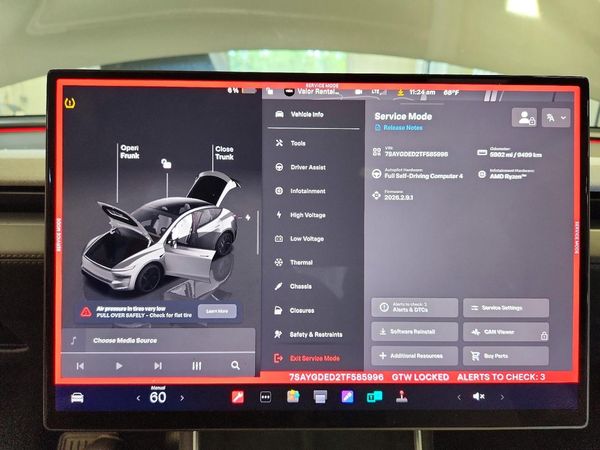Skip to previous track
The image size is (600, 450).
coord(80,366)
